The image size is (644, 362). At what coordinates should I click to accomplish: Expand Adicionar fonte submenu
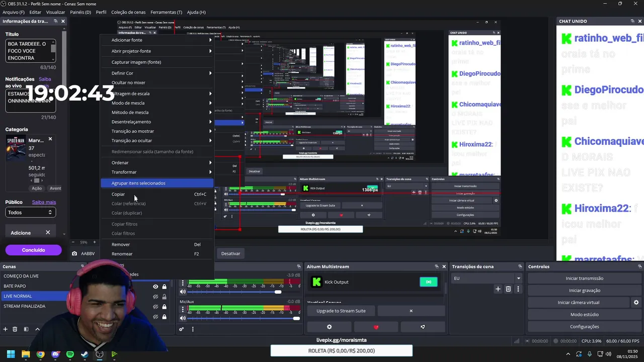(157, 40)
